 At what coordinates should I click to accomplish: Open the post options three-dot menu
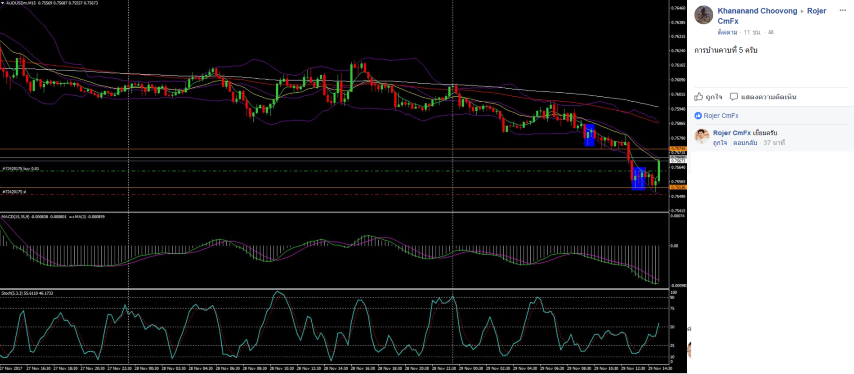[843, 10]
